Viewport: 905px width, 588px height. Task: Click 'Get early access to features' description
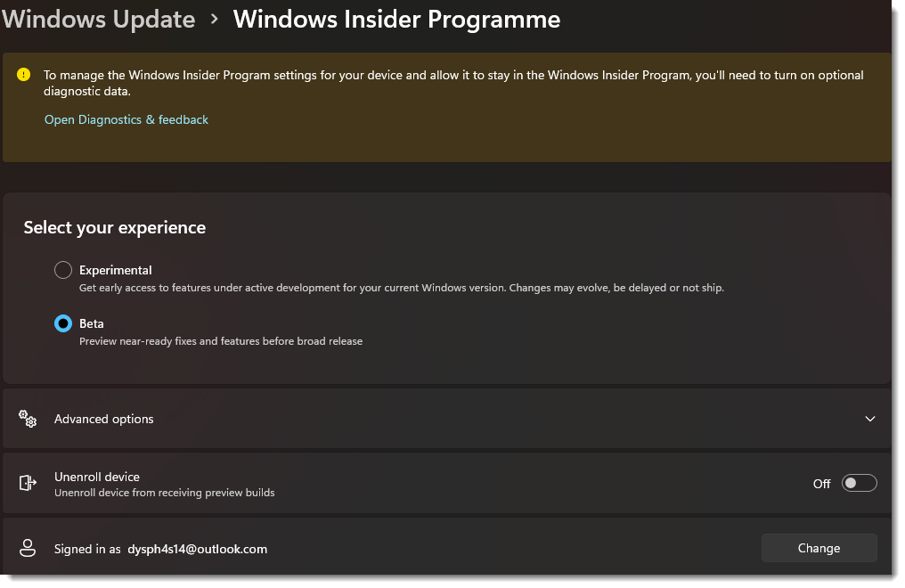tap(401, 288)
